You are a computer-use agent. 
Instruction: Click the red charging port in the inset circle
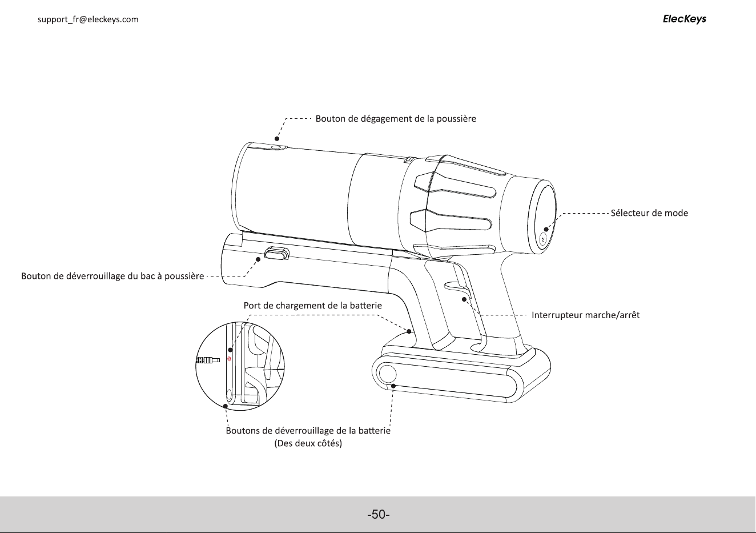(229, 359)
